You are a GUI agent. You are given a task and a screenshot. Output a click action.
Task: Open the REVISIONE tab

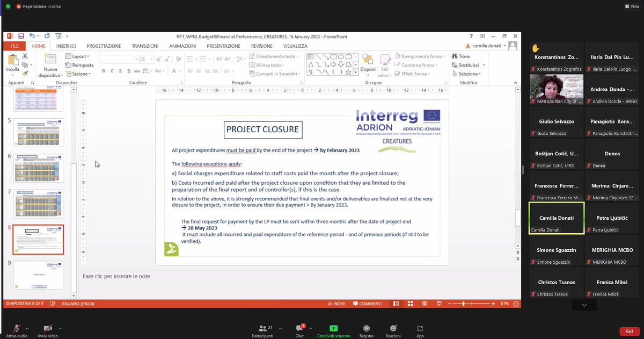261,46
